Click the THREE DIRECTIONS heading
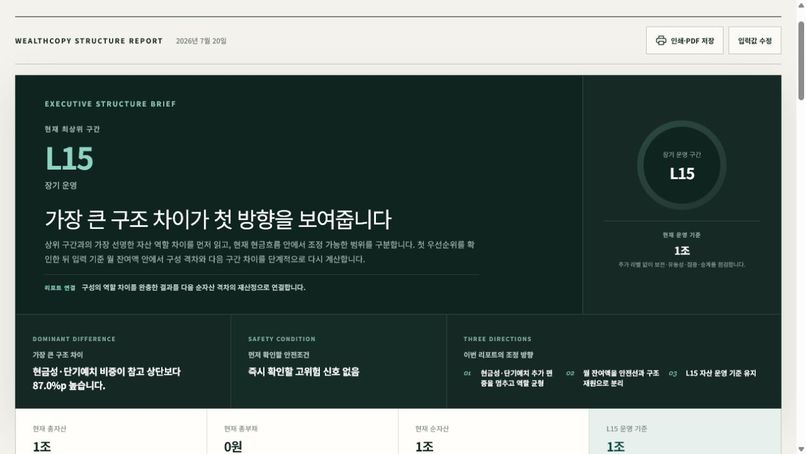The height and width of the screenshot is (454, 806). tap(497, 339)
